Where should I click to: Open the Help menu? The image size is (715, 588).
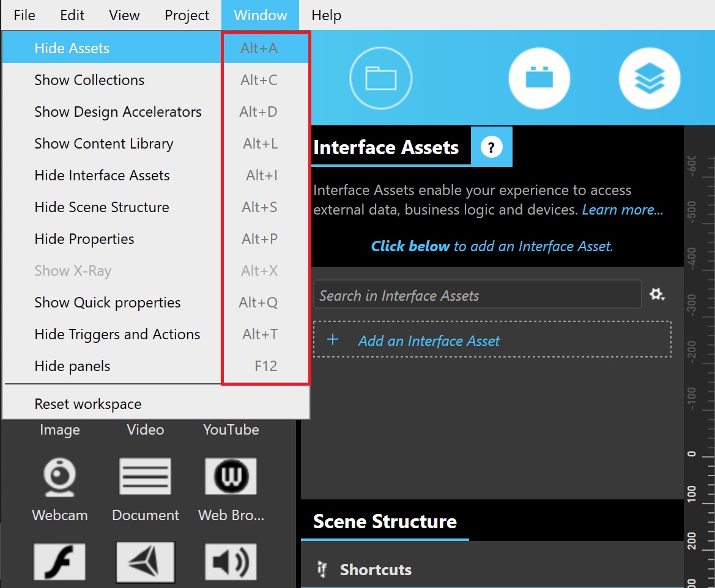click(326, 15)
